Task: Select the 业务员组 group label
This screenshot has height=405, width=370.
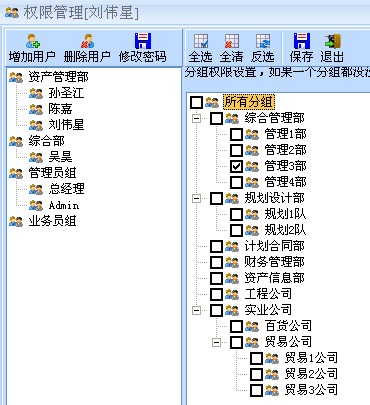Action: tap(52, 221)
